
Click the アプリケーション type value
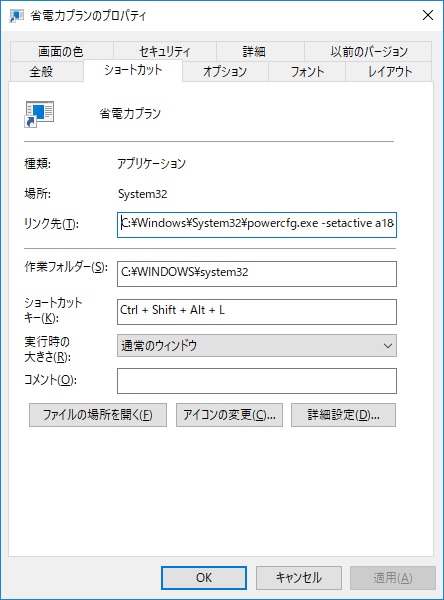152,163
